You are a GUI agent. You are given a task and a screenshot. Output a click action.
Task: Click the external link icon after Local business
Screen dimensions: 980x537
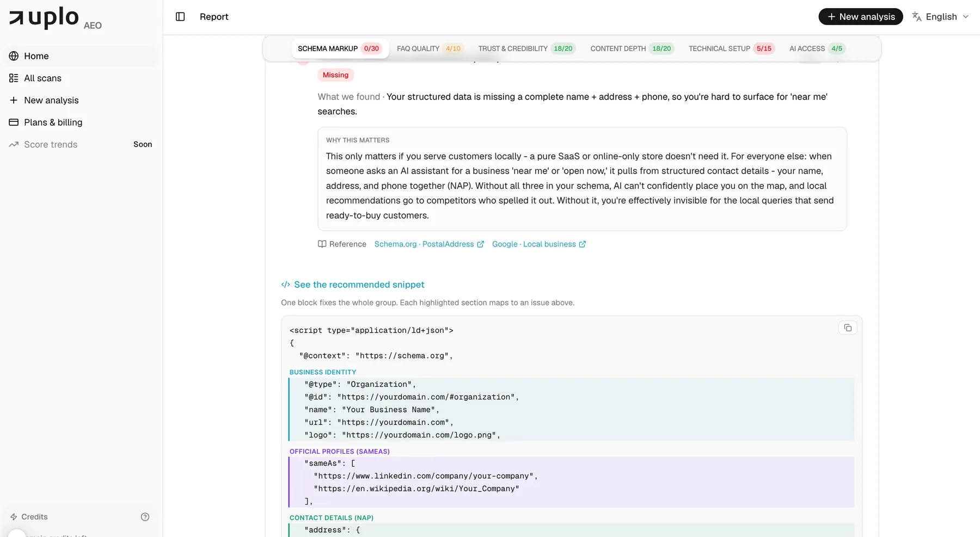pyautogui.click(x=582, y=244)
